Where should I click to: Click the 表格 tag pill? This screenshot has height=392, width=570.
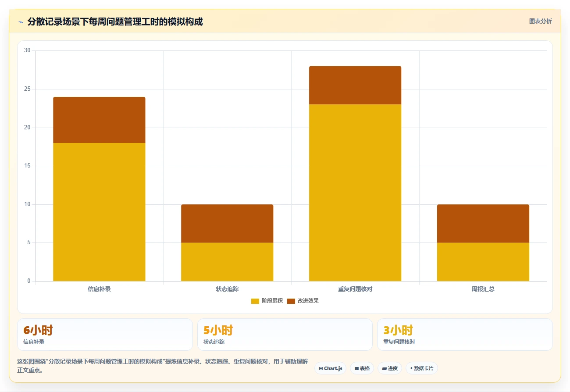(x=362, y=368)
